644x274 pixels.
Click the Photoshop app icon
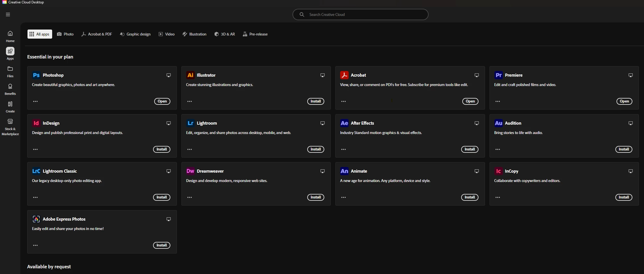[x=36, y=75]
